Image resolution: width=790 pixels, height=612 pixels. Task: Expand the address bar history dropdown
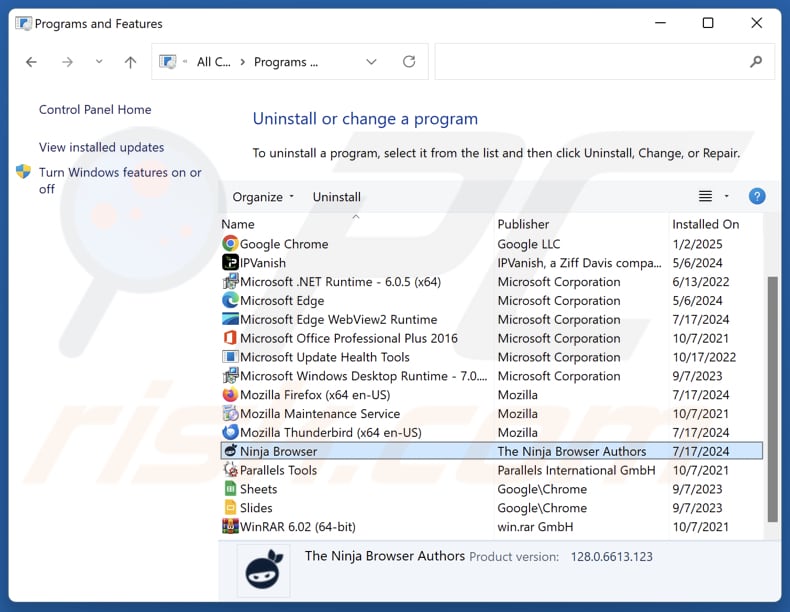pos(371,62)
